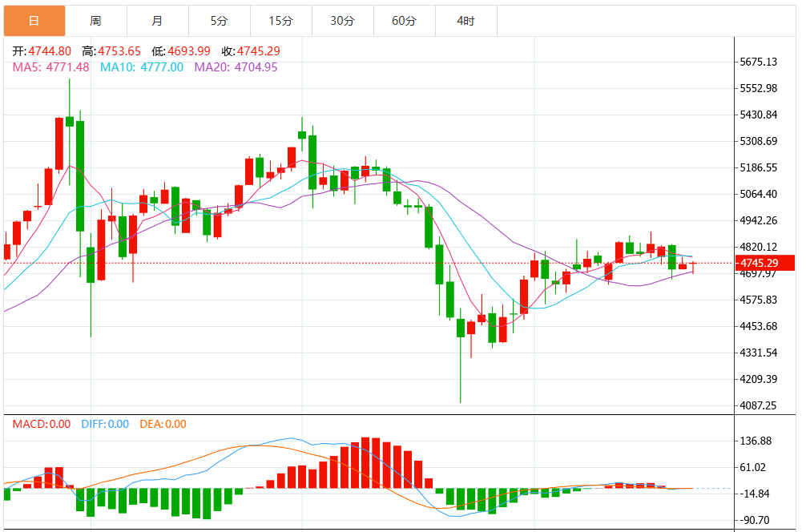Select the 日 daily chart tab
Screen dimensions: 806x532
tap(34, 21)
